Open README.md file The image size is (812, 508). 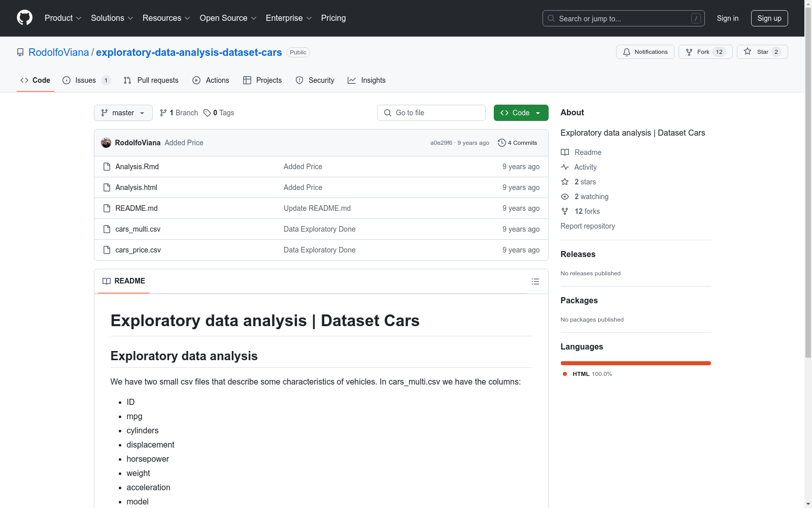[x=137, y=208]
